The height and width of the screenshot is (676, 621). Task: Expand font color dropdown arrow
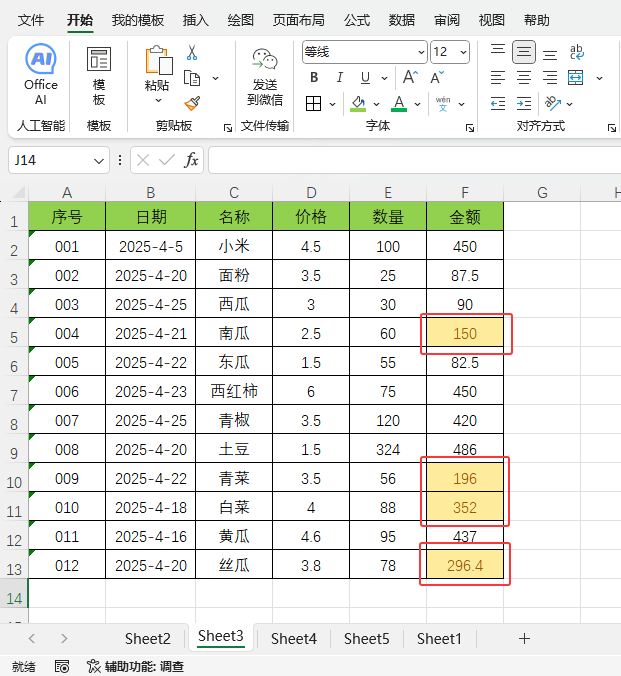[x=417, y=104]
